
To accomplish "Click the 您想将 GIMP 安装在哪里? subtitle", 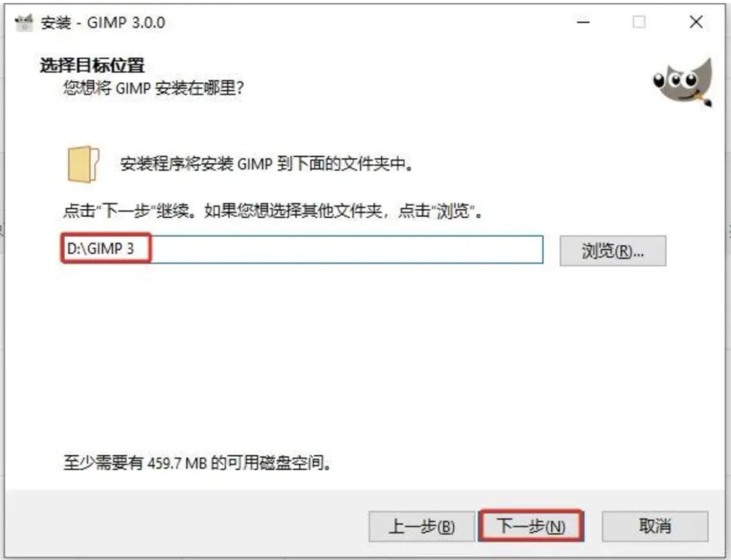I will [x=154, y=87].
